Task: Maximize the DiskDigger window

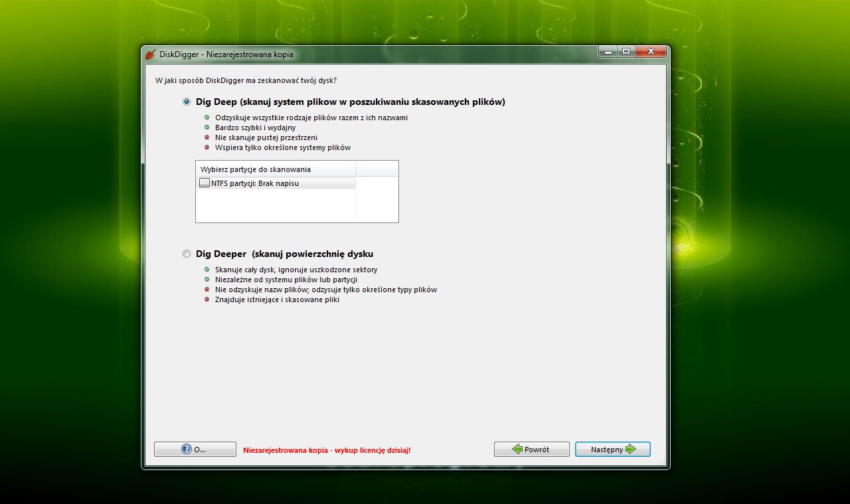Action: tap(626, 52)
